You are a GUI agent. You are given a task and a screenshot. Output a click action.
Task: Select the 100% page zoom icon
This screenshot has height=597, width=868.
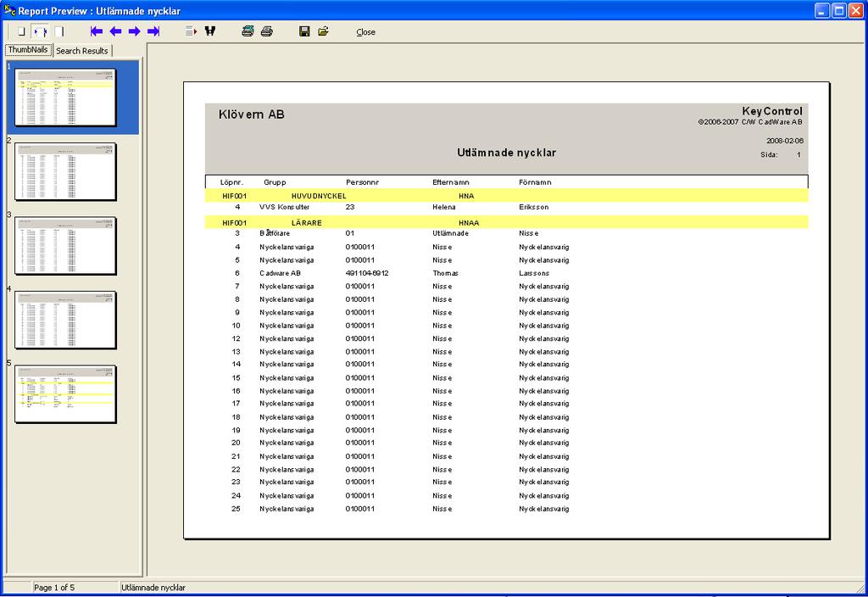59,31
